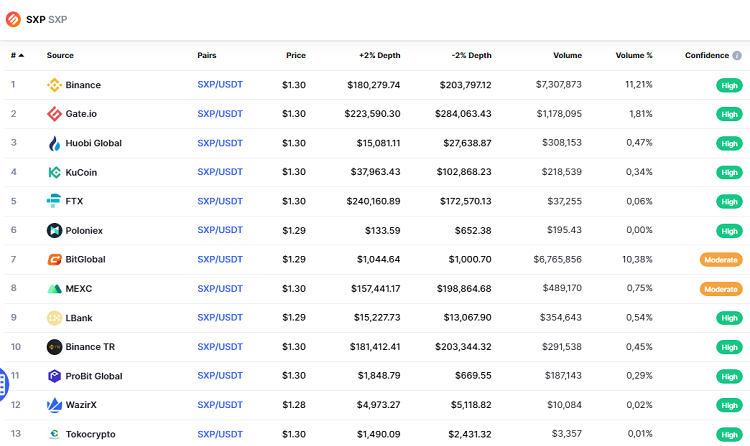Click the High badge for Binance row
This screenshot has height=446, width=750.
[729, 86]
